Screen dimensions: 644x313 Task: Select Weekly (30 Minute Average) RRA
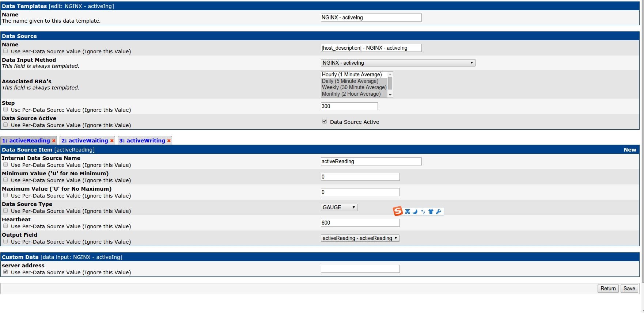click(x=354, y=87)
